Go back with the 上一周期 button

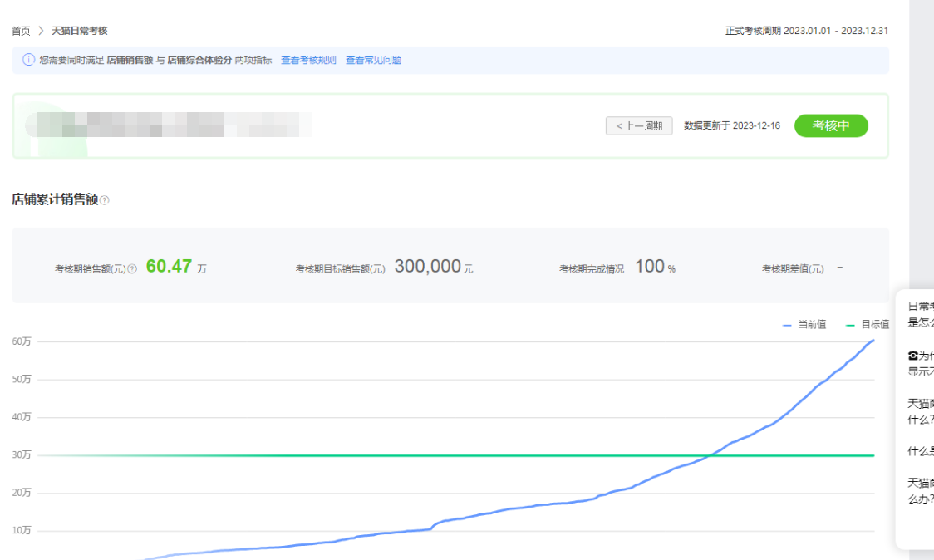639,126
